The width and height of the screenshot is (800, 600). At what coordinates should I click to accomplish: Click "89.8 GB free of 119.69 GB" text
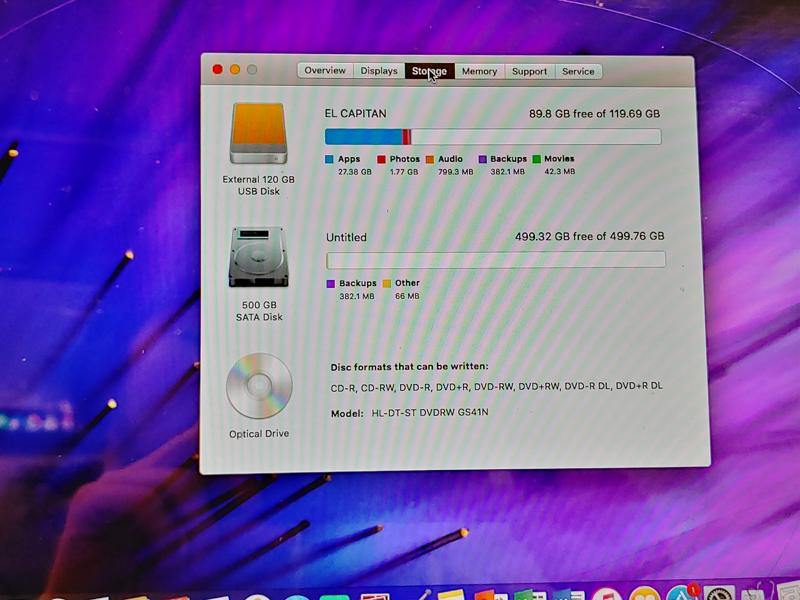[594, 114]
